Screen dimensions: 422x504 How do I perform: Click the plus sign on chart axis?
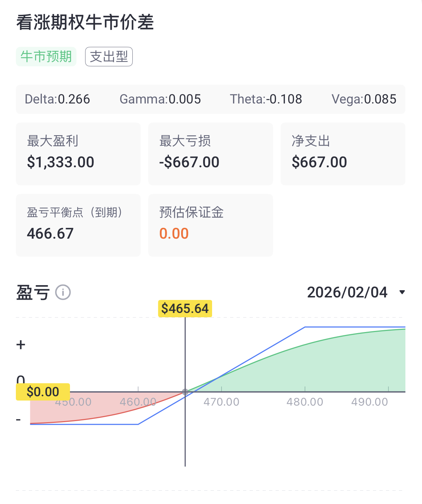[x=21, y=345]
